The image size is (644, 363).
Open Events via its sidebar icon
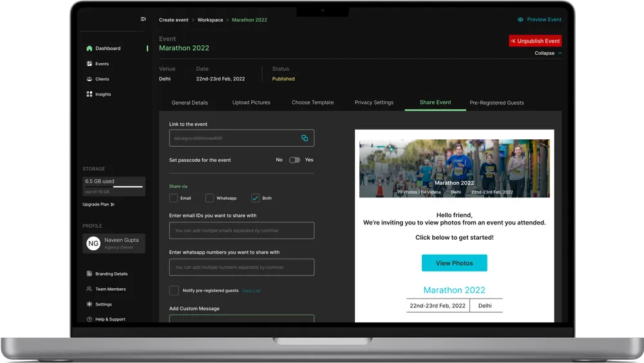pyautogui.click(x=90, y=64)
